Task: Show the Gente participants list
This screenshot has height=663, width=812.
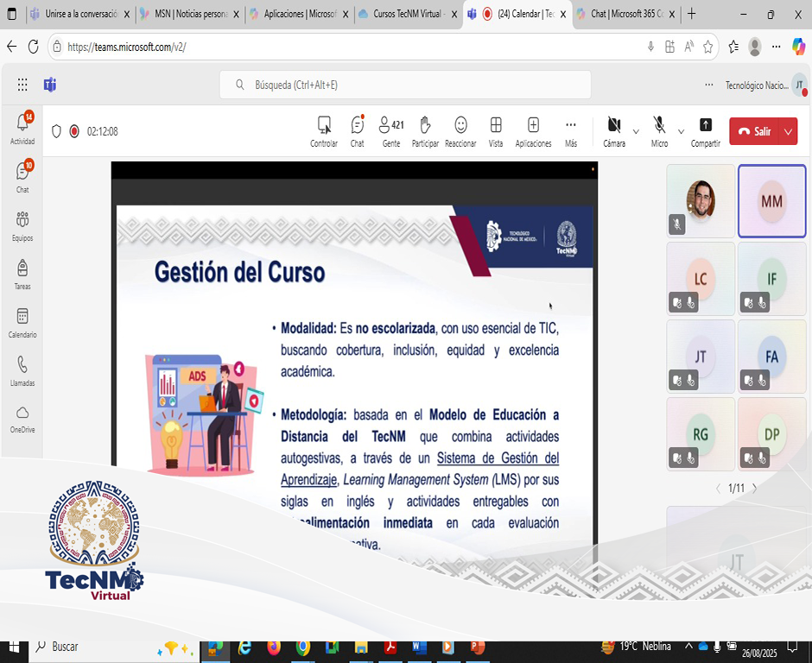Action: pyautogui.click(x=391, y=131)
